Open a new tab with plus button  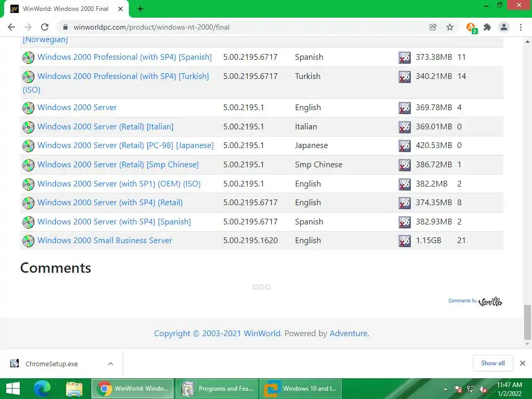click(x=140, y=9)
